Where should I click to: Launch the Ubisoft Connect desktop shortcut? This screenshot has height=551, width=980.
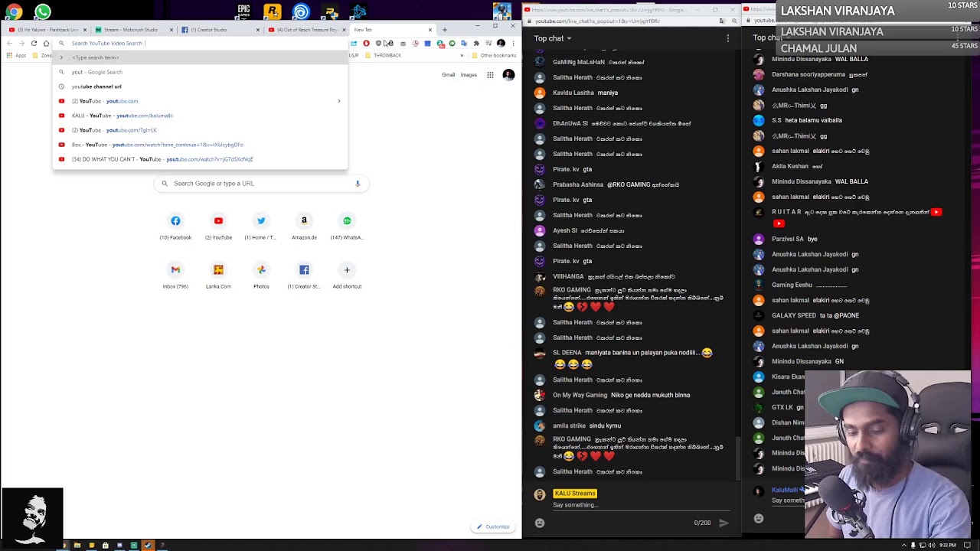pyautogui.click(x=301, y=11)
